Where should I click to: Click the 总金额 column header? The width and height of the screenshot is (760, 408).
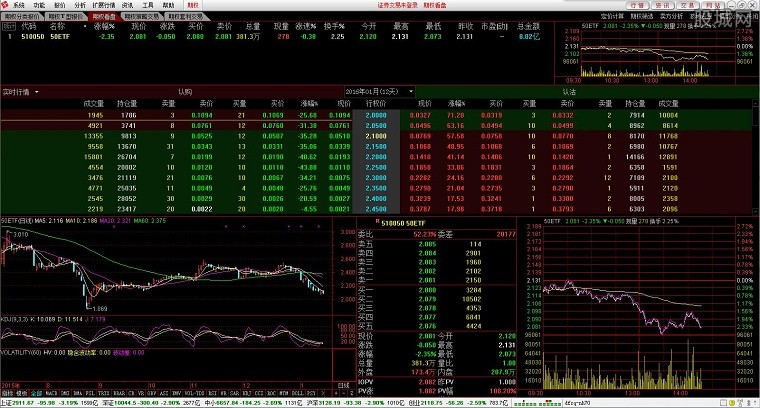[528, 27]
